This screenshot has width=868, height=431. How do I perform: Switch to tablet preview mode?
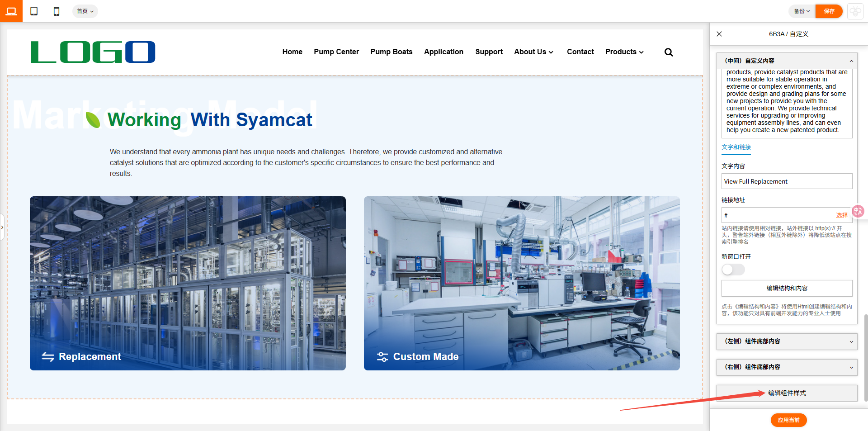pyautogui.click(x=34, y=11)
